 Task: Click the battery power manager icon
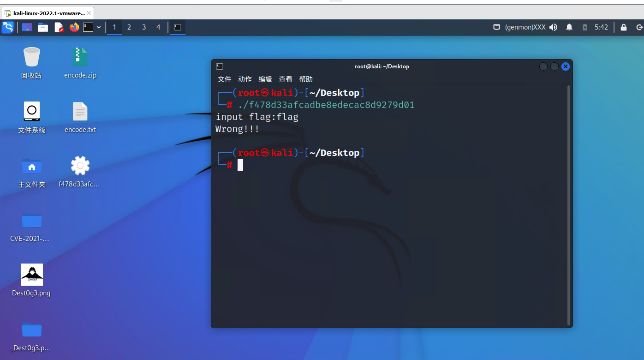[585, 27]
